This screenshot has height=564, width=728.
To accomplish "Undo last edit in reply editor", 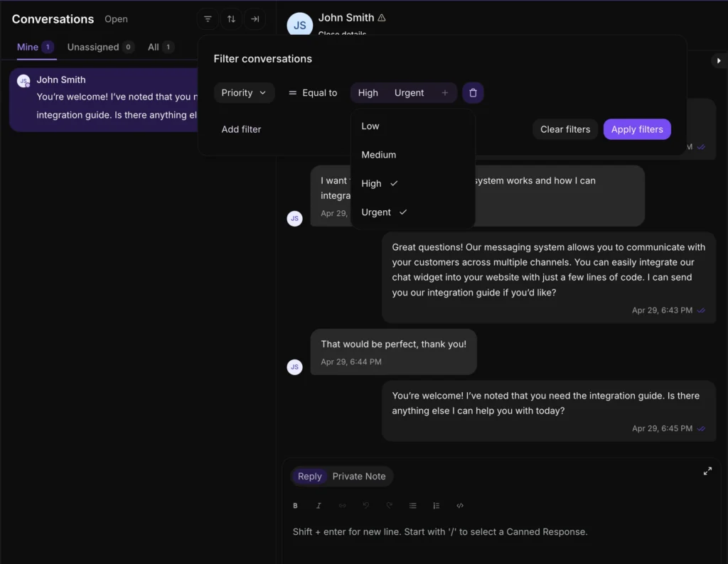I will coord(366,506).
